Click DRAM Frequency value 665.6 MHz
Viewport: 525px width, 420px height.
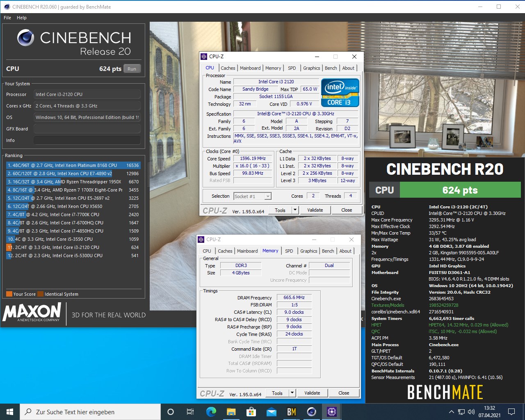coord(294,298)
